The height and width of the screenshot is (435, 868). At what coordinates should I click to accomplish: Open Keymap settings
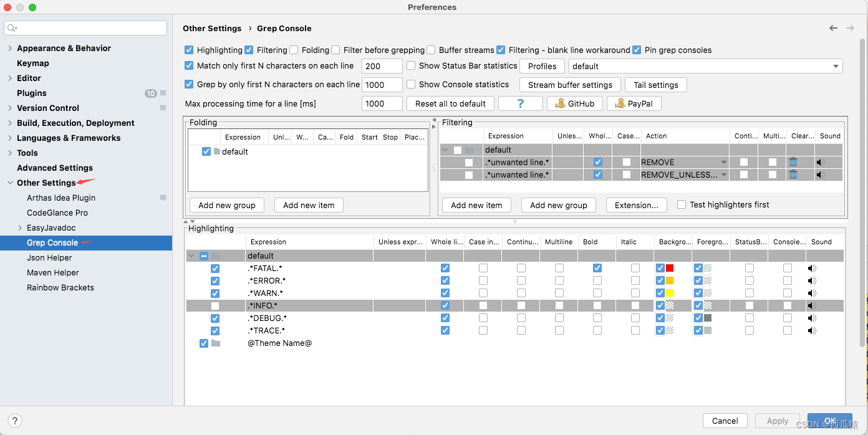pyautogui.click(x=33, y=63)
